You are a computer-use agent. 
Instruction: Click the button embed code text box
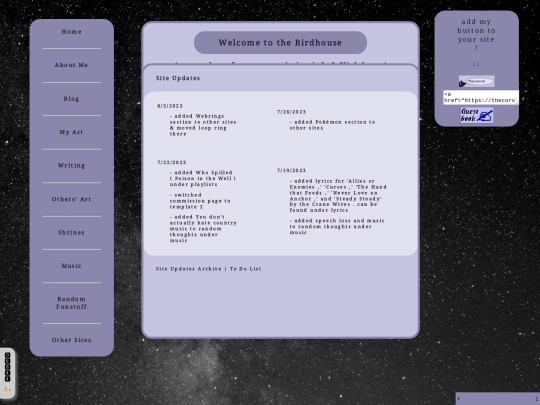point(481,97)
